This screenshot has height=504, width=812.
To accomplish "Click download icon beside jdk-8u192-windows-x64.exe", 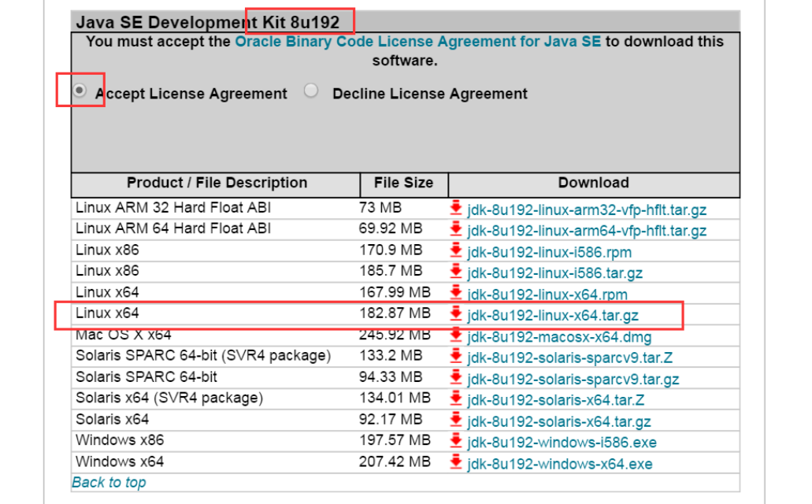I will point(456,461).
